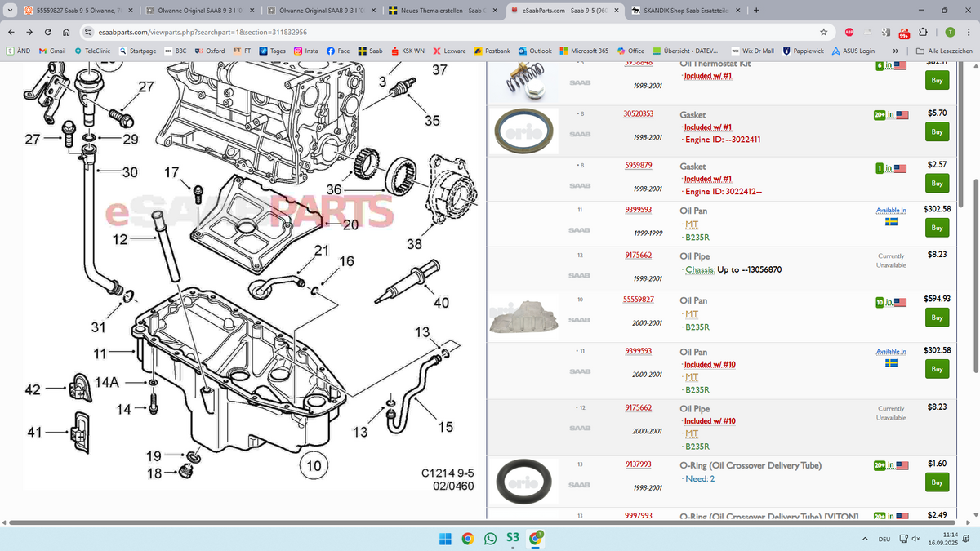The image size is (980, 551).
Task: Open a new browser tab
Action: click(756, 11)
